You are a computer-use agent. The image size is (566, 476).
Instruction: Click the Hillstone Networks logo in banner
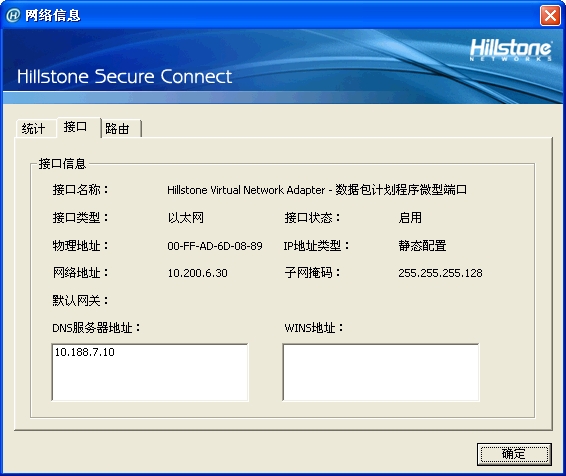coord(510,50)
